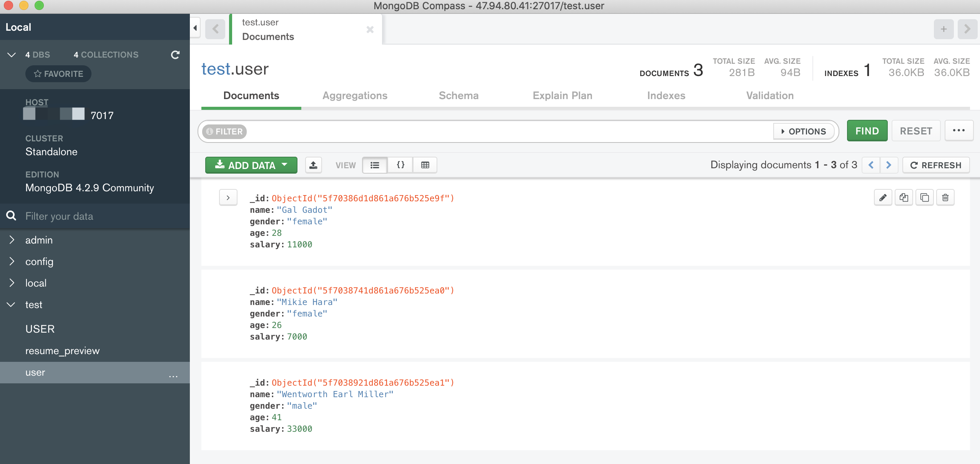Add a new tab with plus
980x464 pixels.
944,29
